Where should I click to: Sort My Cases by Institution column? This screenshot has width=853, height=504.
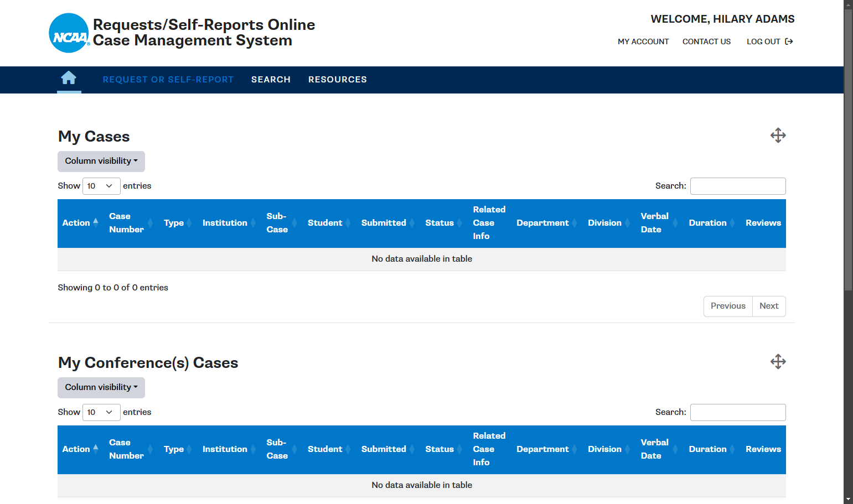pos(229,223)
